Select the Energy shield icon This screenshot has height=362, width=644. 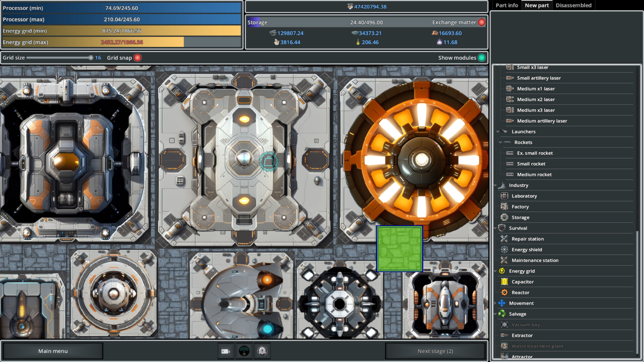504,249
